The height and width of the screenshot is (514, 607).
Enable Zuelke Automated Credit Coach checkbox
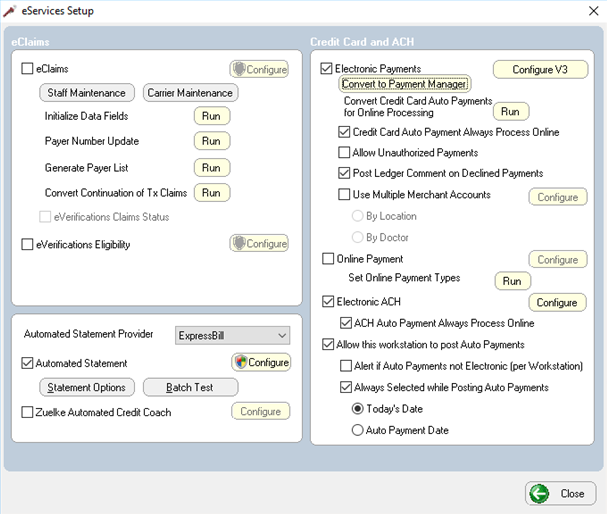coord(27,412)
